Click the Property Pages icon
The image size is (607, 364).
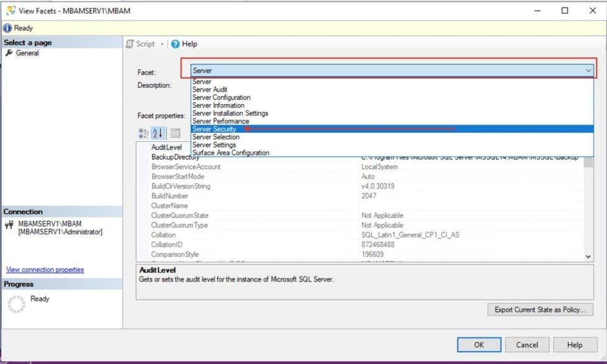coord(175,133)
